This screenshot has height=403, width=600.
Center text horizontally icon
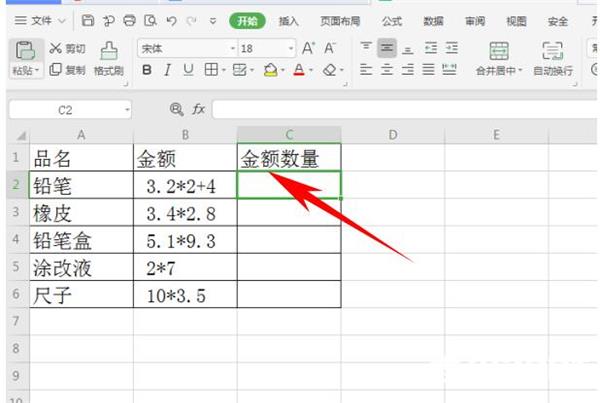coord(387,70)
